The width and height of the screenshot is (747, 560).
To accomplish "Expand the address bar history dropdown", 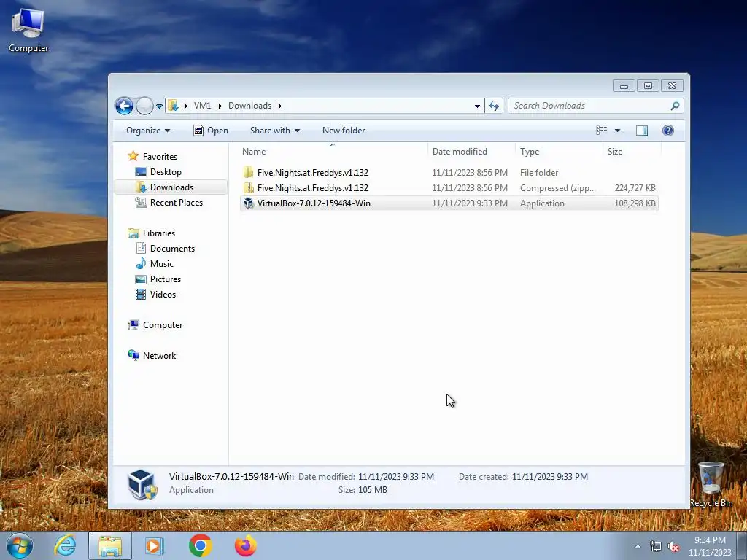I will [x=477, y=106].
